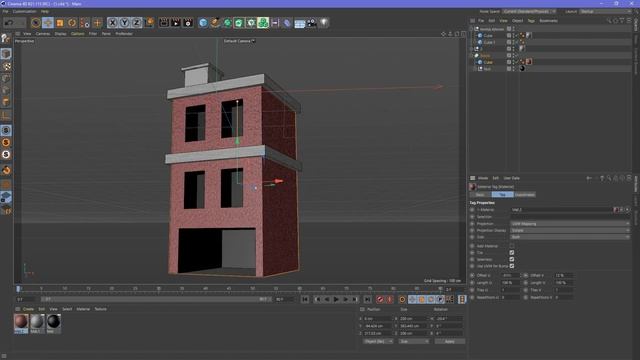Switch to the Coordinates tab in Attributes
This screenshot has width=640, height=360.
[524, 195]
